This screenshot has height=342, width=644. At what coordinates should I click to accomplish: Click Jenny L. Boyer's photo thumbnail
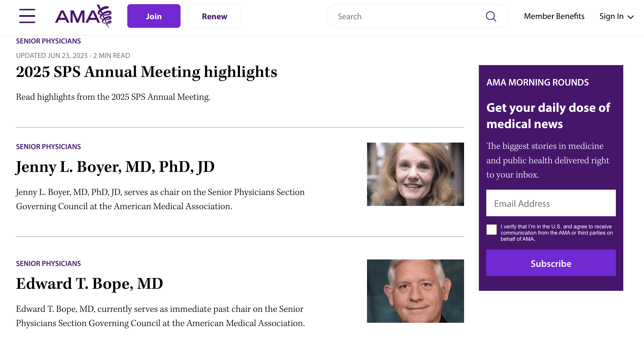click(416, 174)
